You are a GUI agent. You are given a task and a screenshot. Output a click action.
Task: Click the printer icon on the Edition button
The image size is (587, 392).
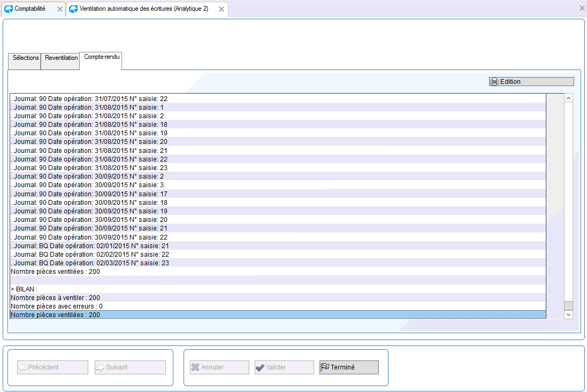tap(494, 82)
